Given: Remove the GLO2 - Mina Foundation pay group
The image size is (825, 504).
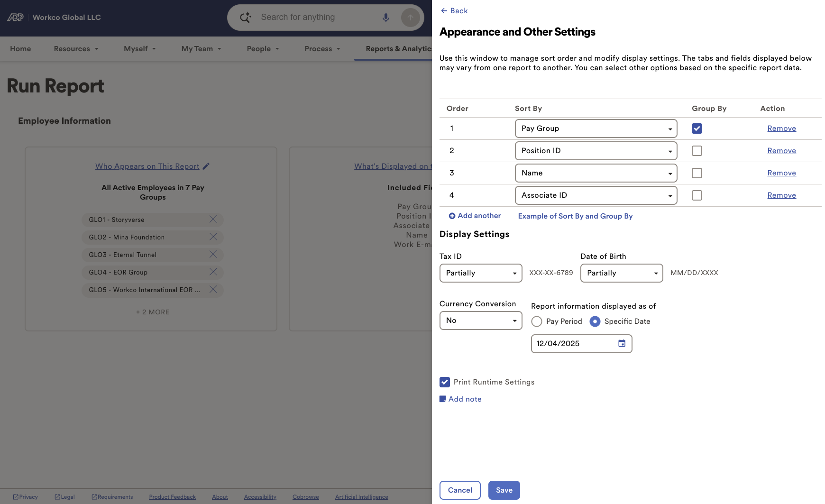Looking at the screenshot, I should point(213,237).
